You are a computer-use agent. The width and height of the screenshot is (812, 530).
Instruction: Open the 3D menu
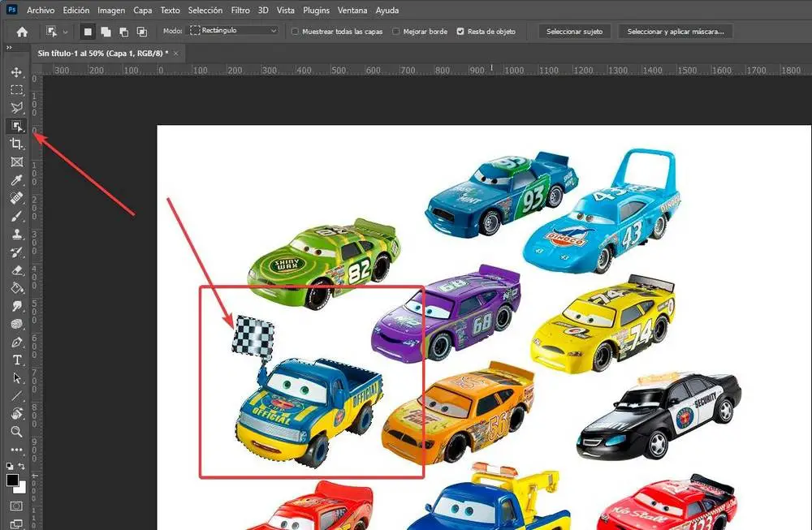pyautogui.click(x=263, y=11)
